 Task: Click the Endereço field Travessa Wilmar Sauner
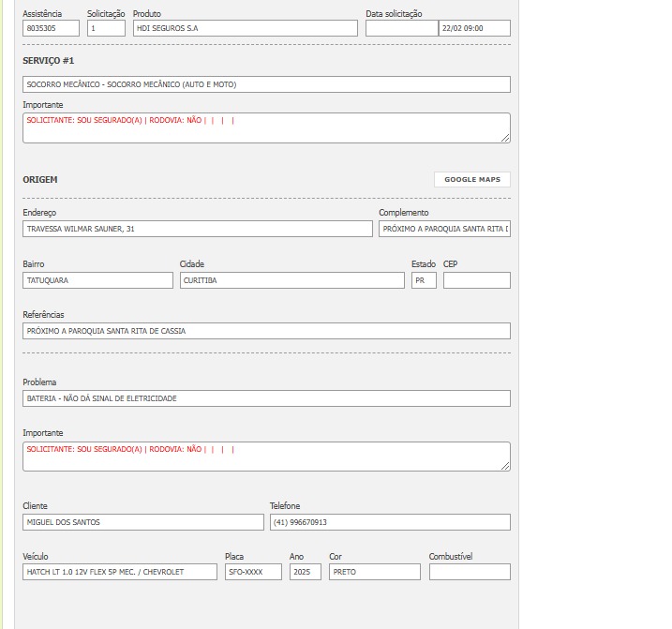click(x=198, y=229)
